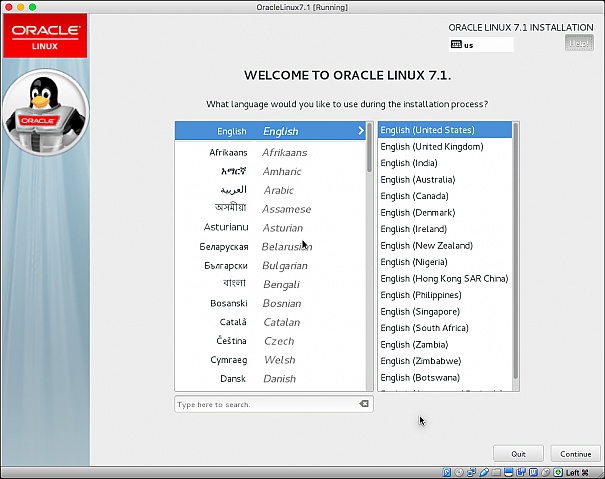Choose English (Hong Kong SAR China) locale
Viewport: 605px width, 479px height.
445,278
